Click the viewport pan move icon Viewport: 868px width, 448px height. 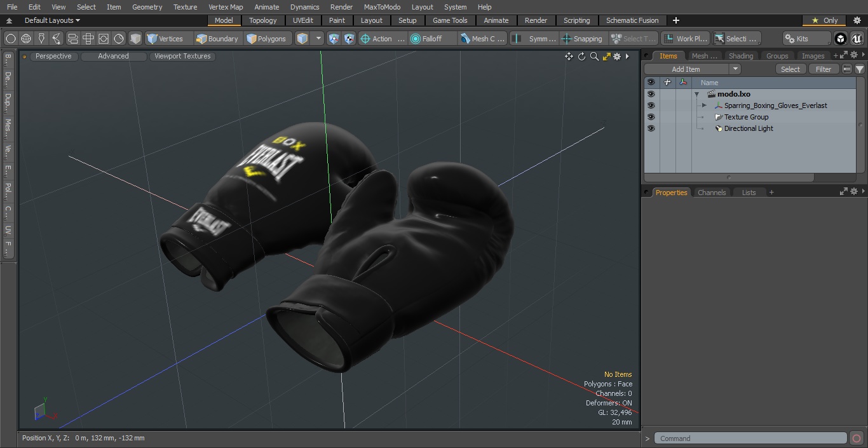[x=569, y=57]
